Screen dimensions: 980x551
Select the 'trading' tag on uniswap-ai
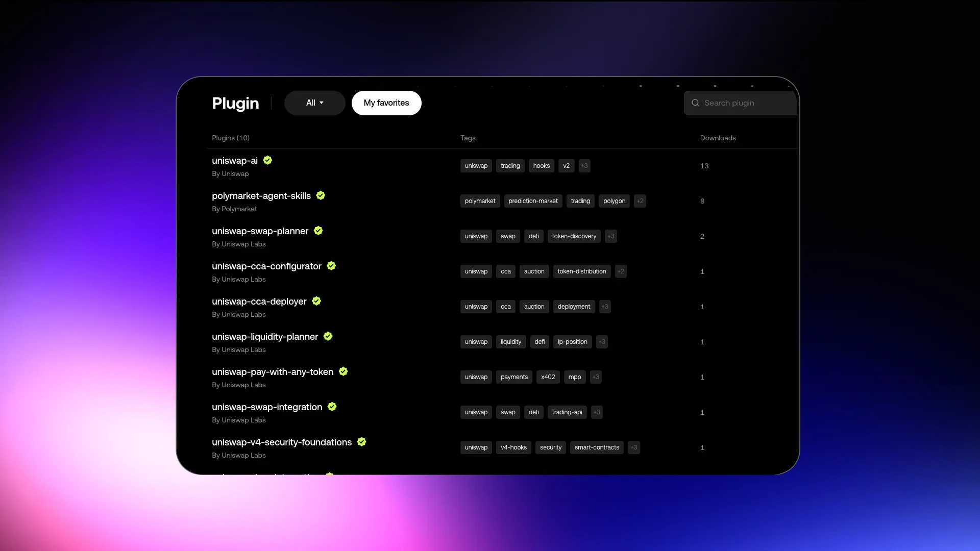510,165
